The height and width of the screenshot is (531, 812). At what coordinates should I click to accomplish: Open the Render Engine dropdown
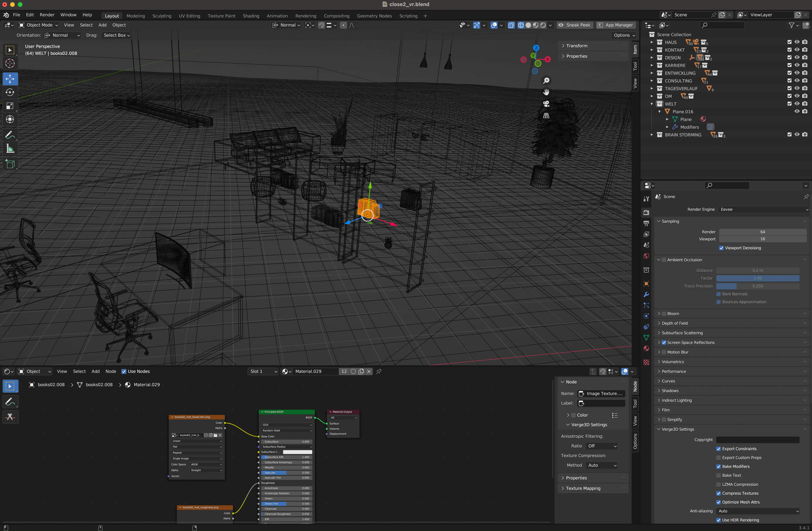click(764, 209)
